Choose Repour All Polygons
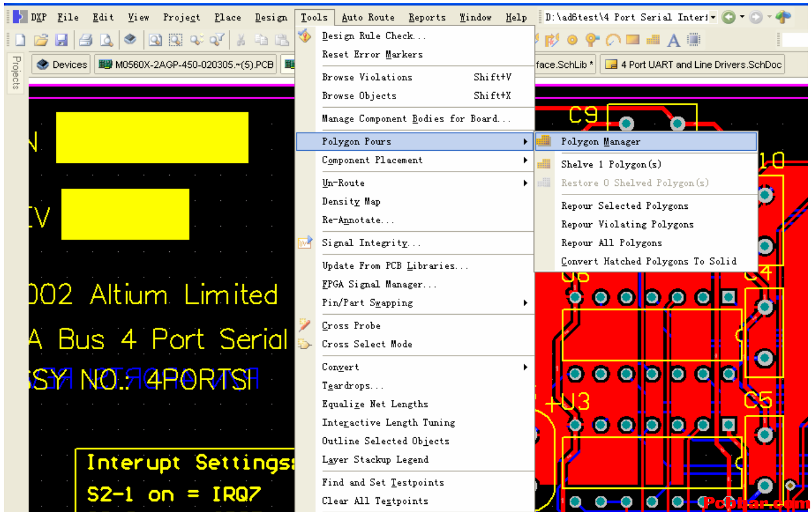The width and height of the screenshot is (812, 512). (x=646, y=243)
